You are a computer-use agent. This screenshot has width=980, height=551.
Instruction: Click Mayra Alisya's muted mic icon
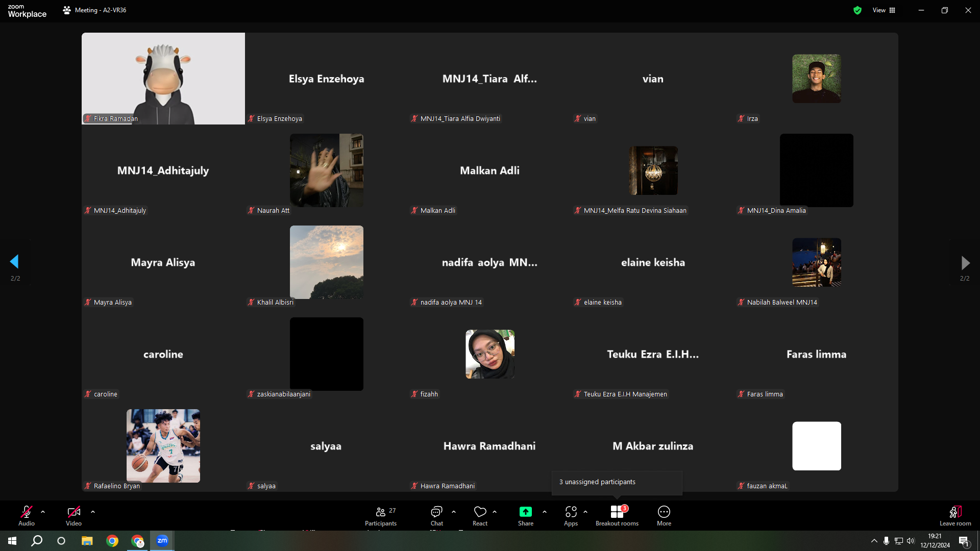point(88,302)
